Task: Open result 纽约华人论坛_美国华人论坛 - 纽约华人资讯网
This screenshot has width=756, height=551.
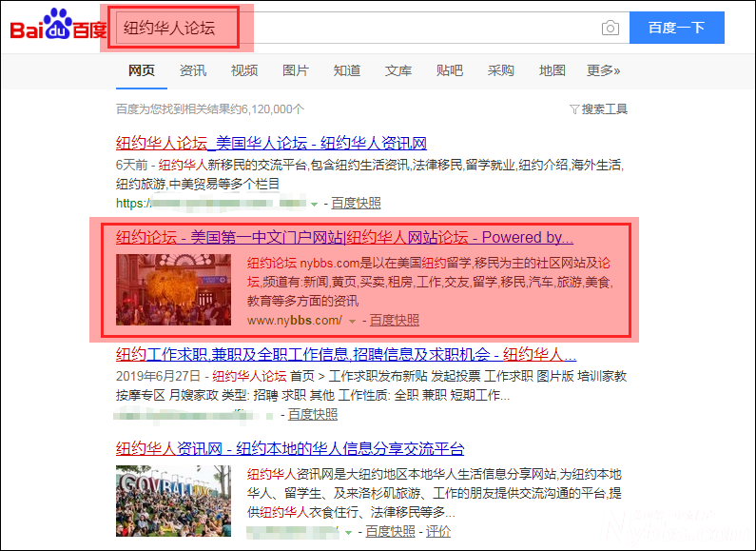Action: point(271,143)
